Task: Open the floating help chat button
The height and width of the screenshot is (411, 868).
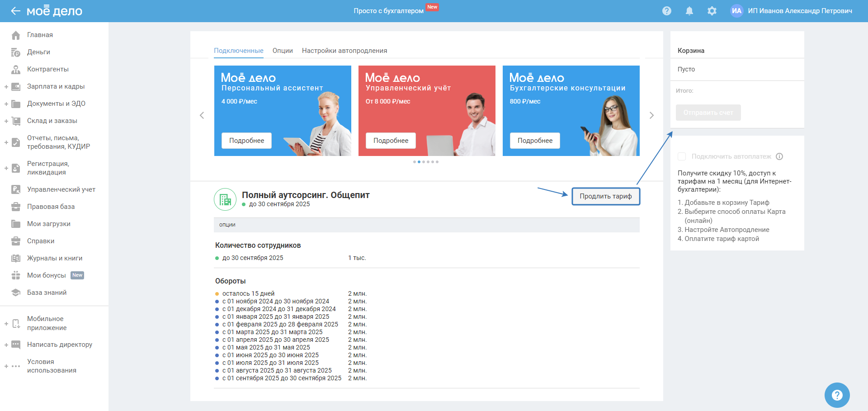Action: (x=837, y=395)
